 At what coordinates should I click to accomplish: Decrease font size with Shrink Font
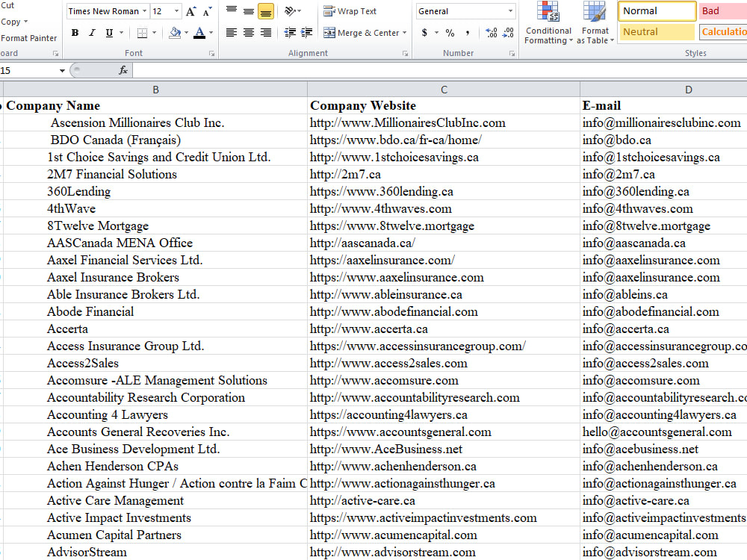[x=207, y=11]
